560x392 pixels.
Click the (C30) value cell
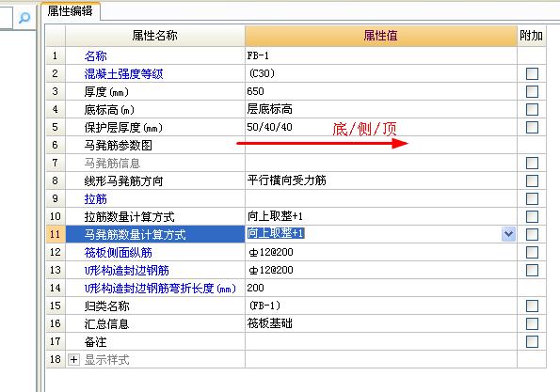click(381, 73)
